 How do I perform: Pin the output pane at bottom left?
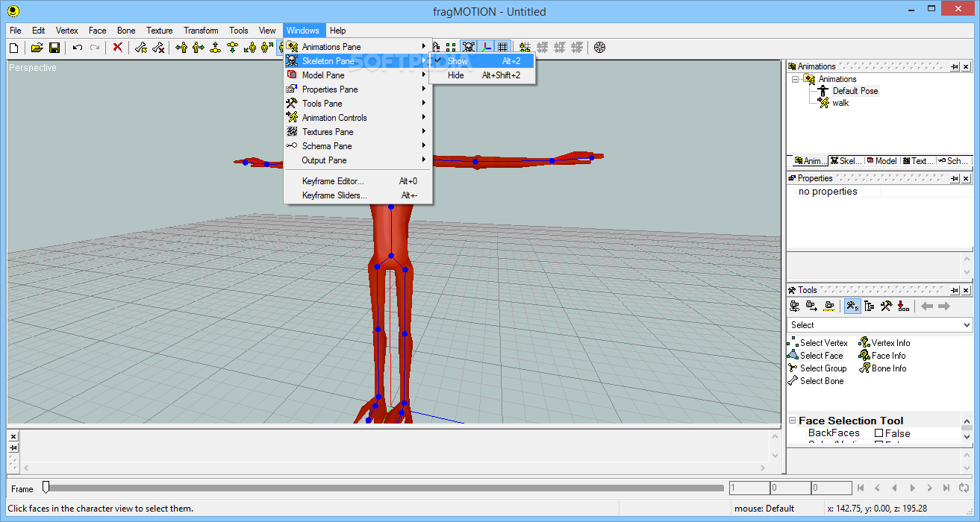click(x=13, y=447)
